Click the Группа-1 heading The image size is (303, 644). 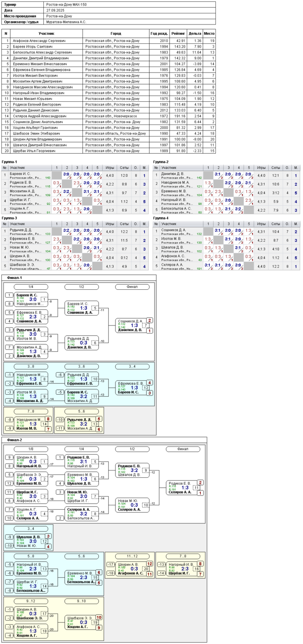click(x=10, y=161)
